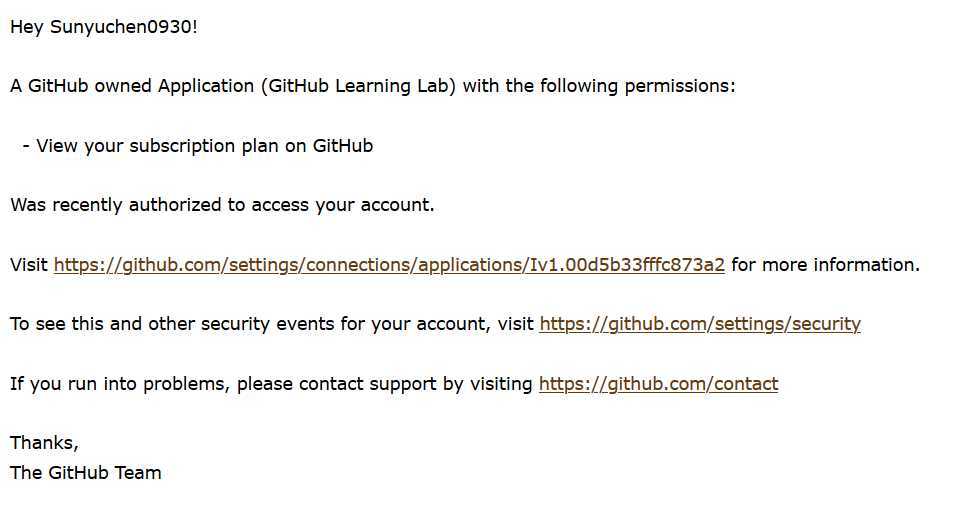This screenshot has width=960, height=514.
Task: Open the connections/applications settings link
Action: (x=389, y=265)
